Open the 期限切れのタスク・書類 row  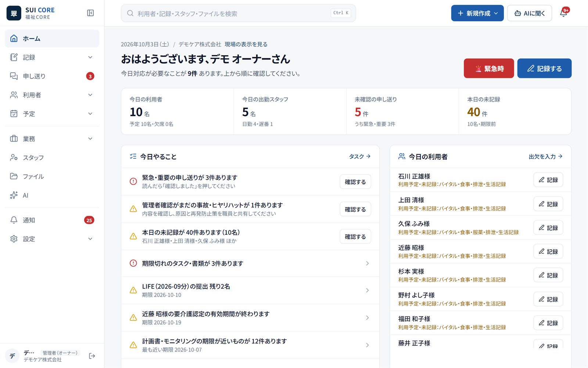(250, 263)
